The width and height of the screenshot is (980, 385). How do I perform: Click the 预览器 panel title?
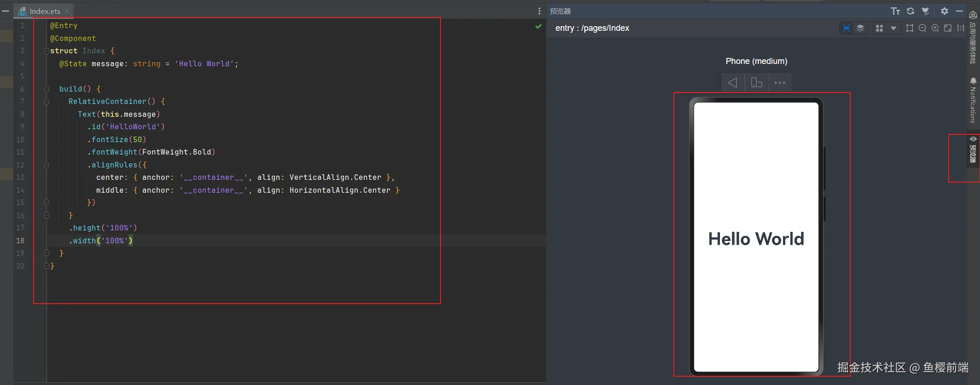(560, 11)
